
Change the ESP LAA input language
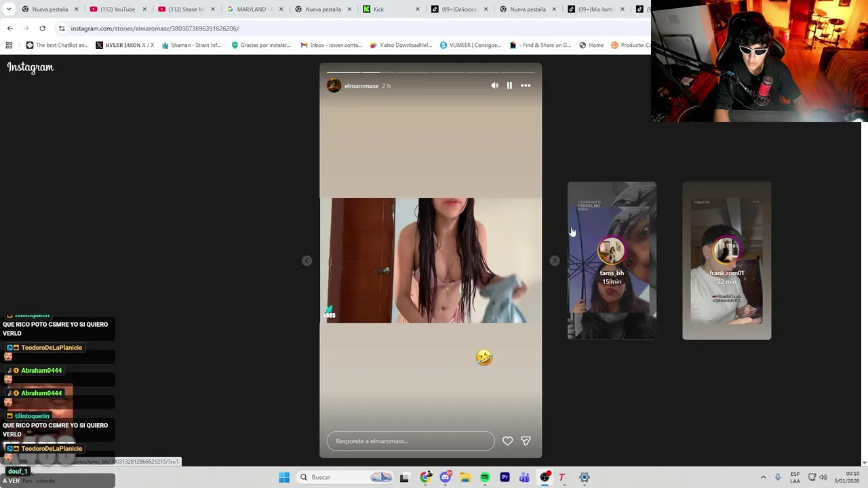pyautogui.click(x=795, y=477)
